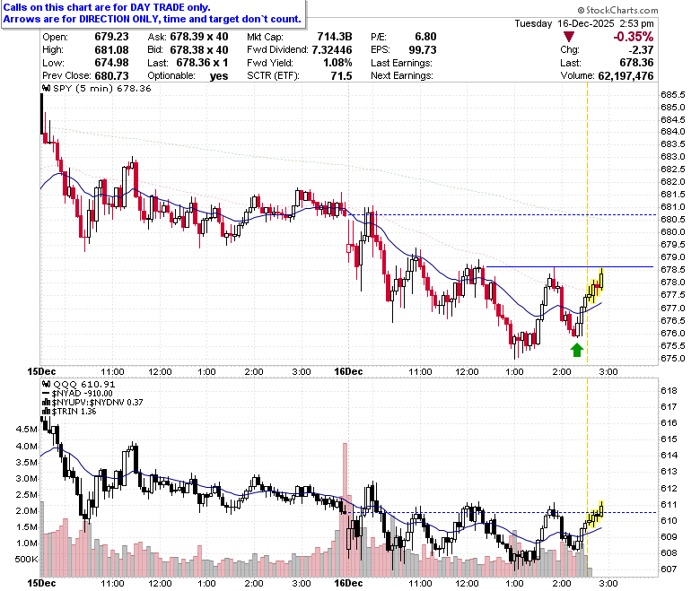The width and height of the screenshot is (700, 591).
Task: Click the red down triangle beside -0.35%
Action: click(x=569, y=37)
